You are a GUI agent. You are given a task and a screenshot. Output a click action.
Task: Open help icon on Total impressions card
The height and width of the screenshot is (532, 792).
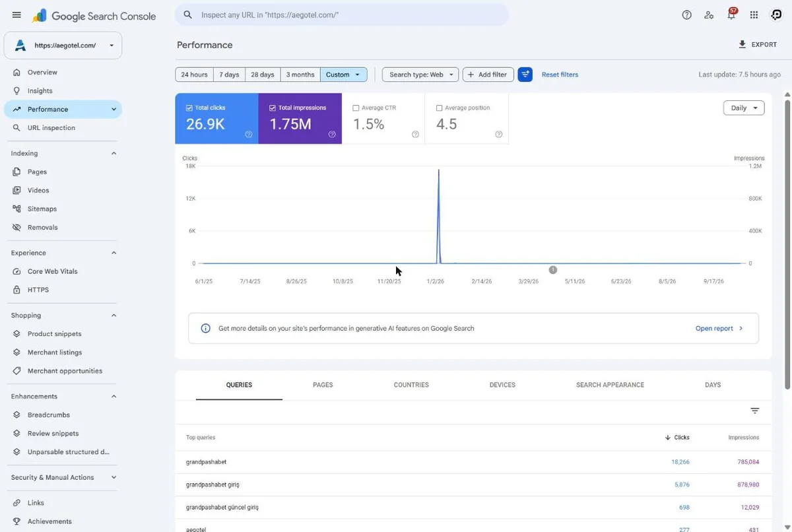click(x=332, y=134)
